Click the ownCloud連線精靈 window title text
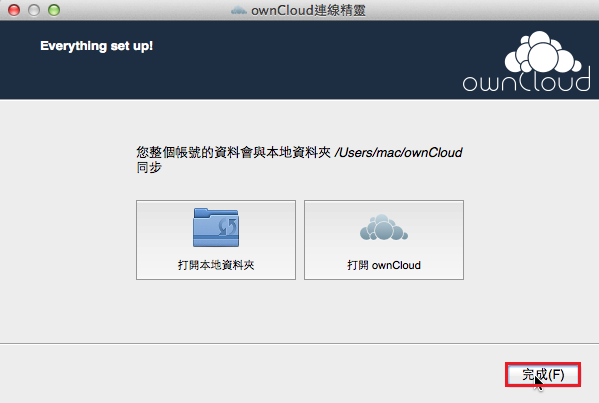 308,10
